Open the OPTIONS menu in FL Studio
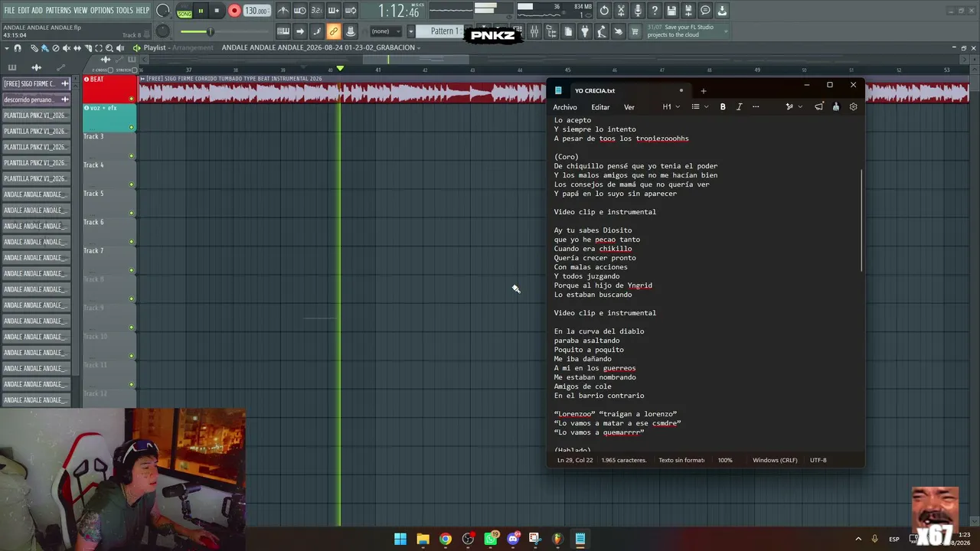 coord(102,11)
